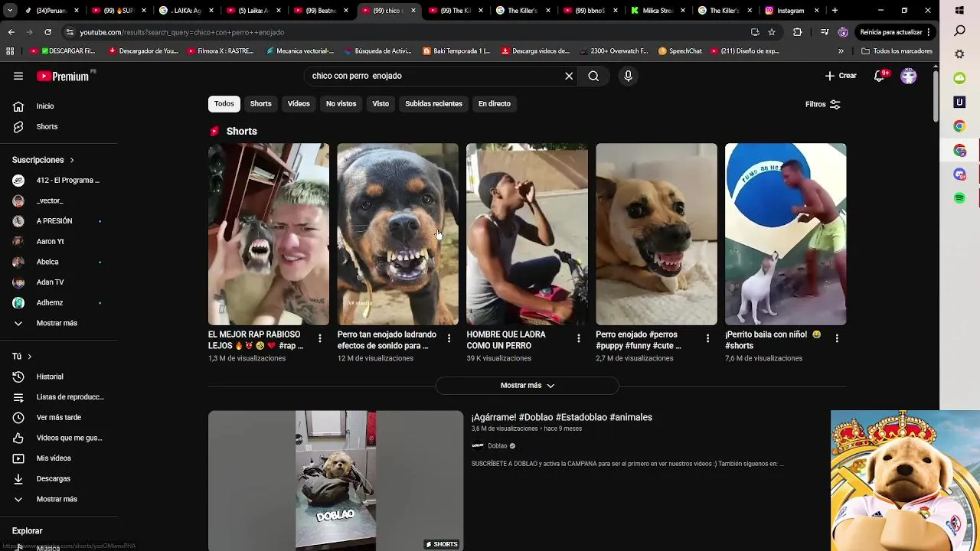Go back in browser history
This screenshot has width=980, height=551.
coord(11,32)
